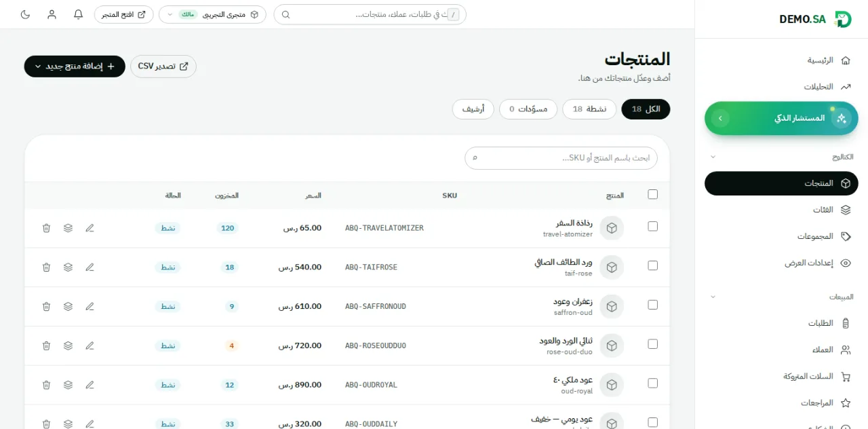Click product box thumbnail of زعفران وعود
This screenshot has height=429, width=868.
click(x=612, y=307)
